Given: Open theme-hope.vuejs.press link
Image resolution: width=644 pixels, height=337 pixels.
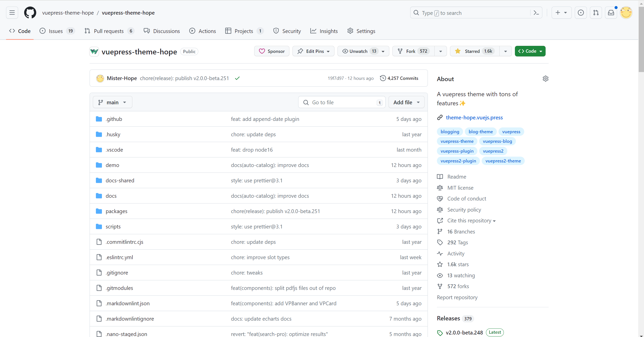Looking at the screenshot, I should point(474,117).
